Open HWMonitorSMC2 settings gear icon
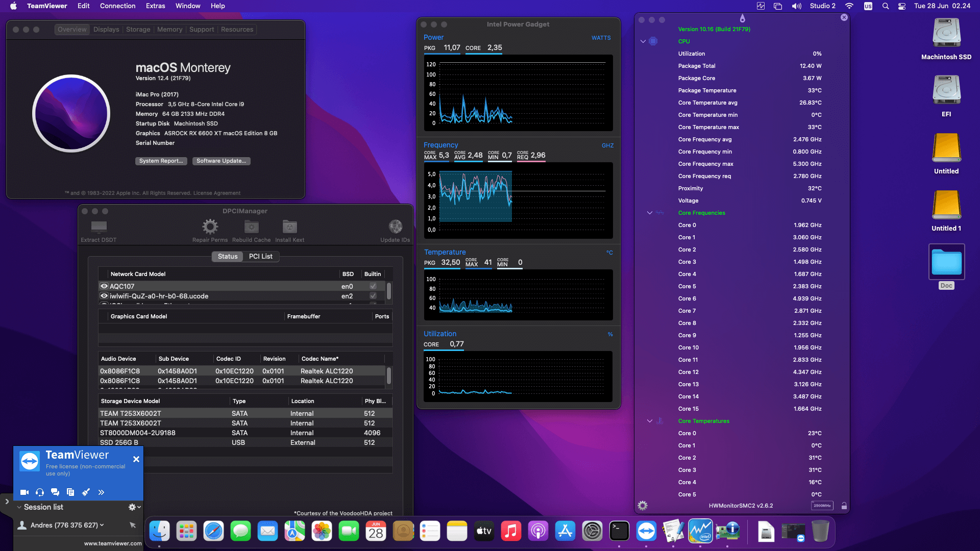 643,506
